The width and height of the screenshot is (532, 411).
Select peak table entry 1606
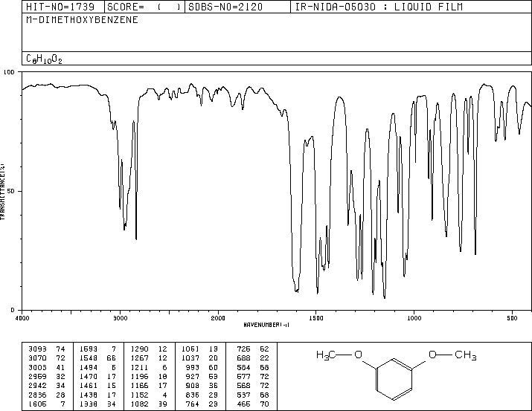coord(37,404)
